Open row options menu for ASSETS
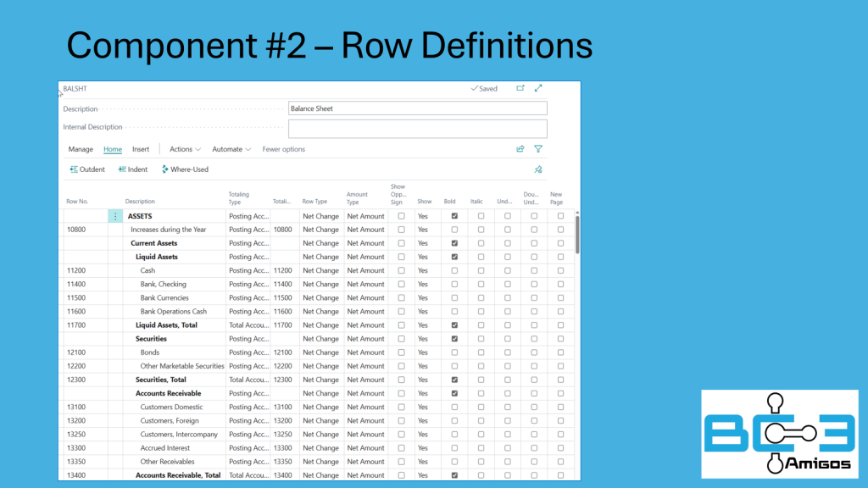This screenshot has height=488, width=868. click(x=116, y=216)
